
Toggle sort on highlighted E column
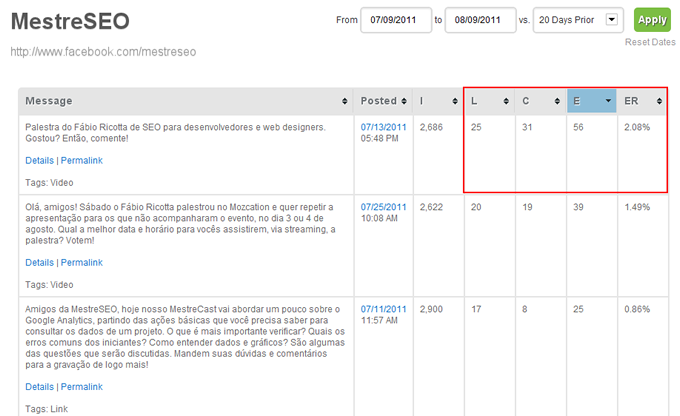pyautogui.click(x=607, y=101)
